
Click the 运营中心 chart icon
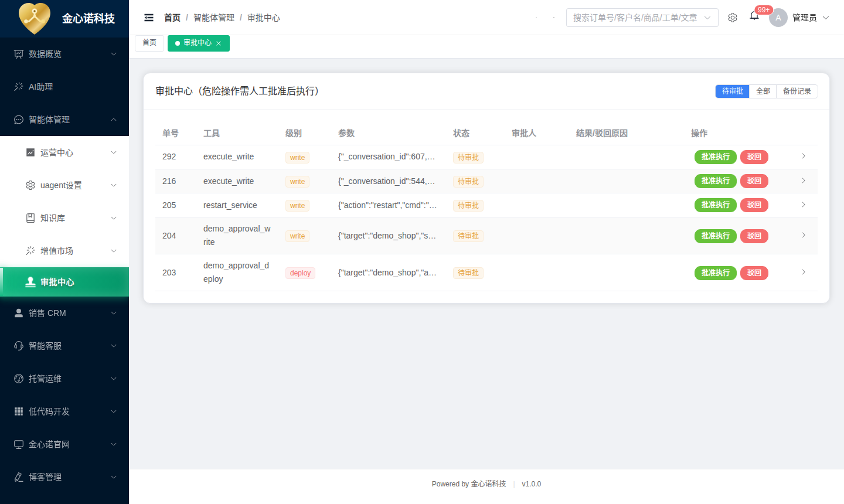pyautogui.click(x=30, y=152)
